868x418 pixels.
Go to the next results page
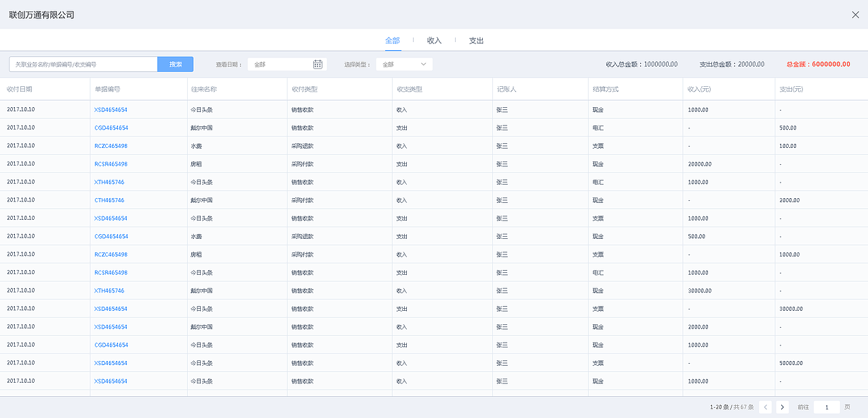[783, 407]
